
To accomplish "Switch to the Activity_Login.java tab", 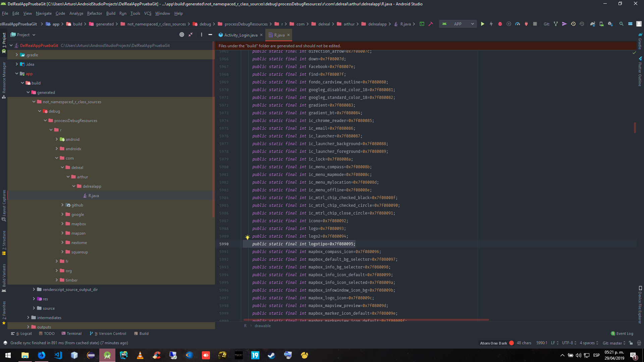I will [x=240, y=35].
